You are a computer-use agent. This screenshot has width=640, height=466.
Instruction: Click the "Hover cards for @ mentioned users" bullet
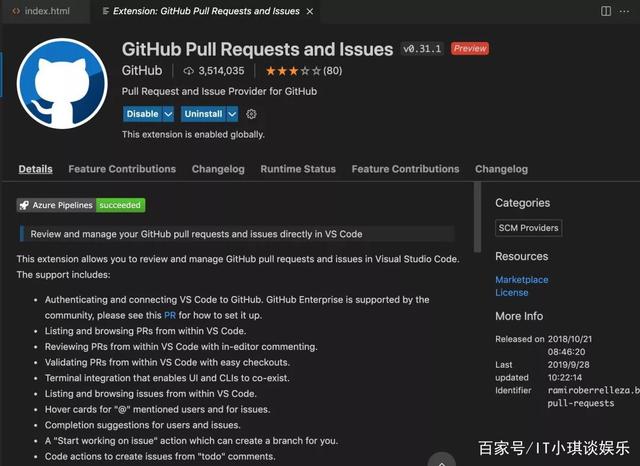(158, 409)
